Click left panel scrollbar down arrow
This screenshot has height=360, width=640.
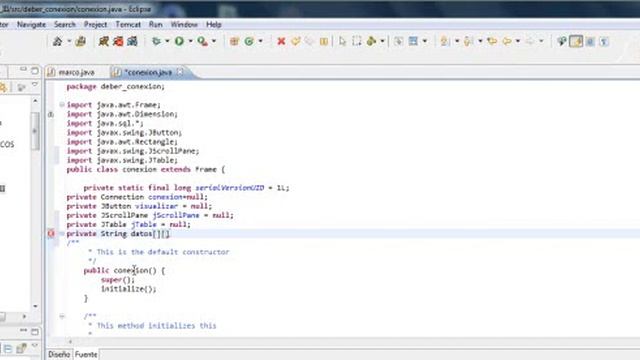(36, 306)
